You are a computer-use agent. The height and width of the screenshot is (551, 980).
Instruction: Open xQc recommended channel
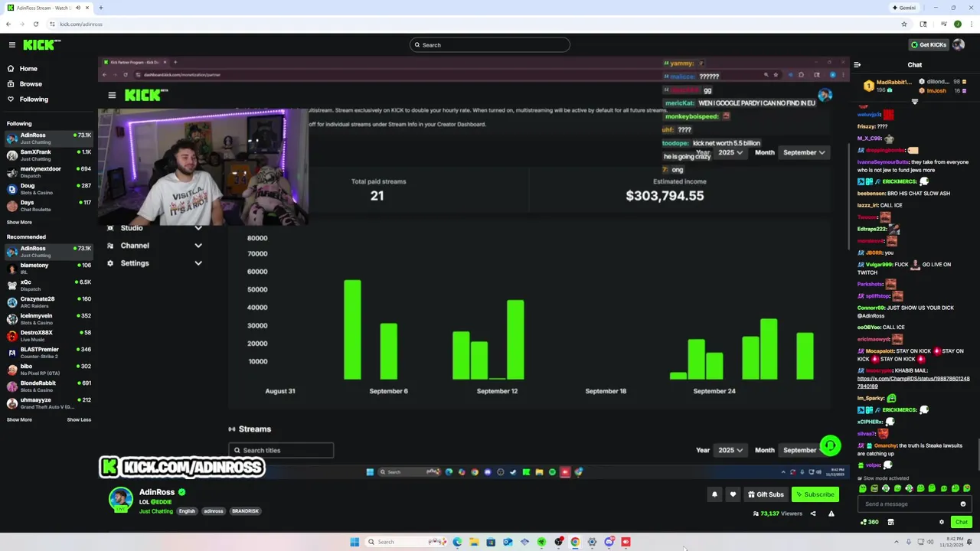click(48, 285)
